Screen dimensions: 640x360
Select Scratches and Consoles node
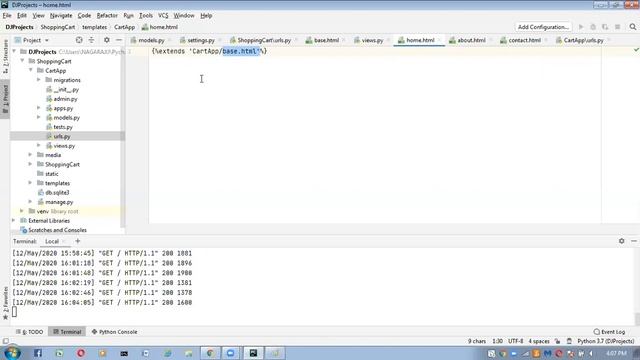(57, 230)
